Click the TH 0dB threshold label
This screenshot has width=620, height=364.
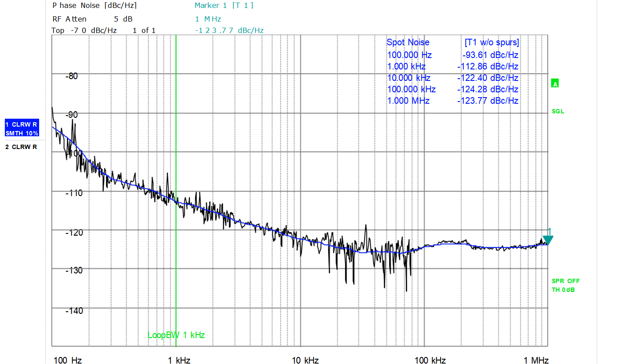[563, 290]
